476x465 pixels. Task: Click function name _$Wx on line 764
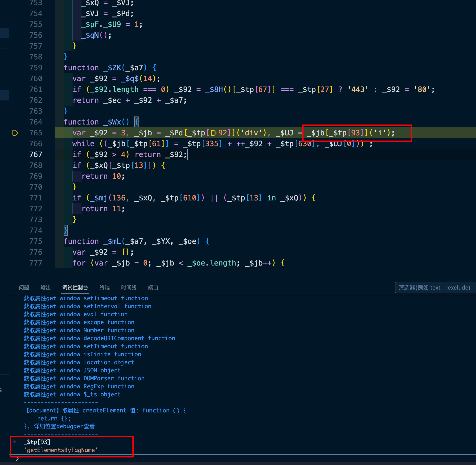click(112, 122)
